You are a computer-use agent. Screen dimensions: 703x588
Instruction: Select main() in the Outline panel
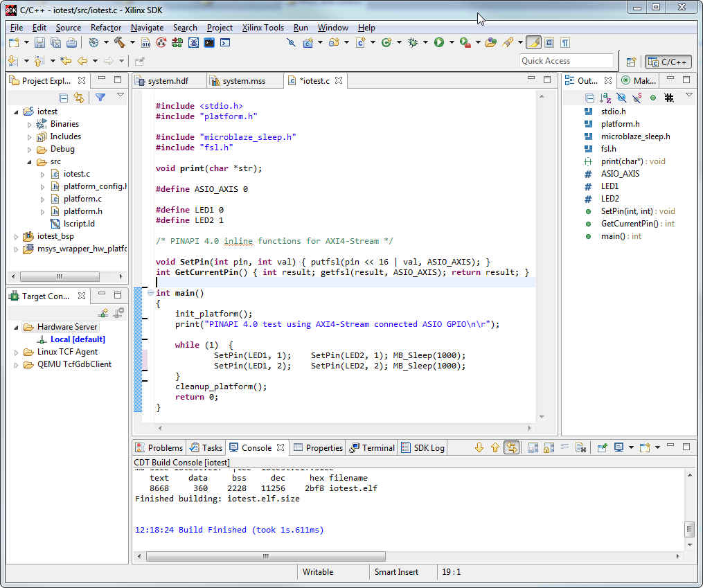(x=621, y=236)
